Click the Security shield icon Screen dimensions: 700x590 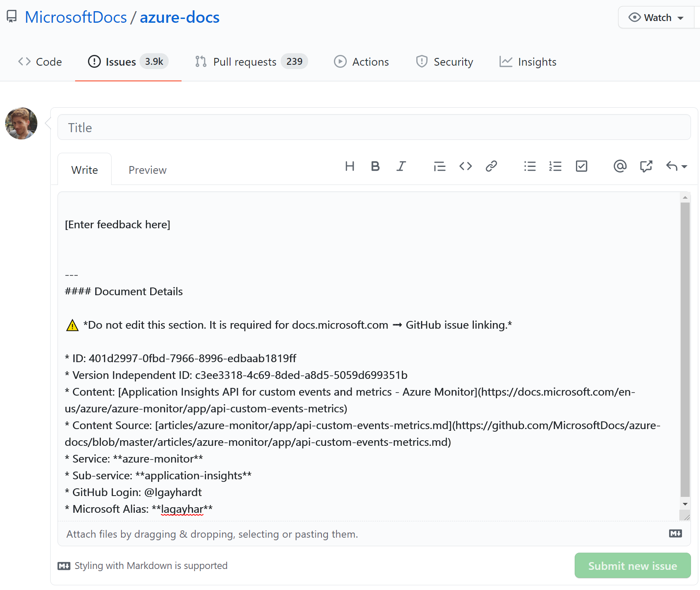tap(422, 61)
